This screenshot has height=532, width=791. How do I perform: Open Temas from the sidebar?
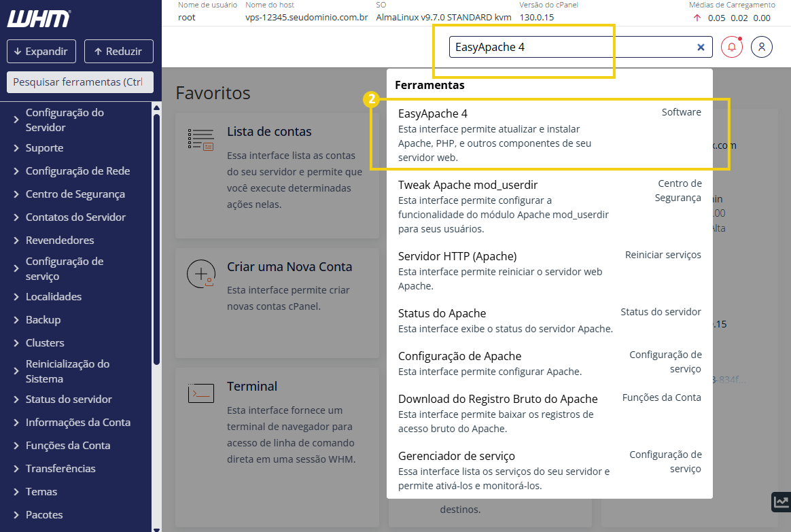(41, 491)
